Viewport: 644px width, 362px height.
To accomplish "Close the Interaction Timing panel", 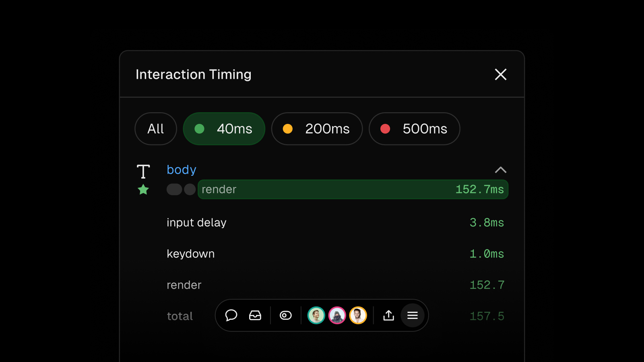I will point(500,74).
